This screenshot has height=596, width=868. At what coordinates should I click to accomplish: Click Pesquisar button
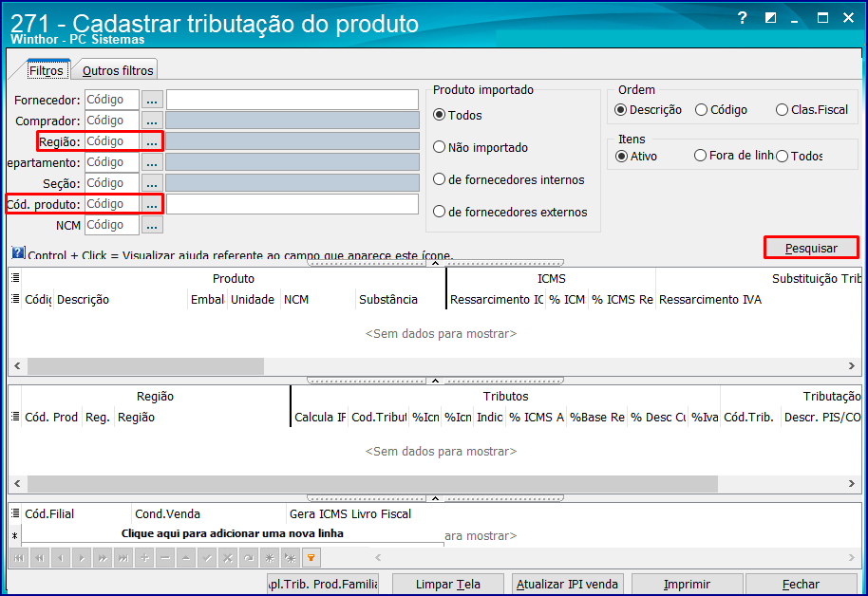811,248
